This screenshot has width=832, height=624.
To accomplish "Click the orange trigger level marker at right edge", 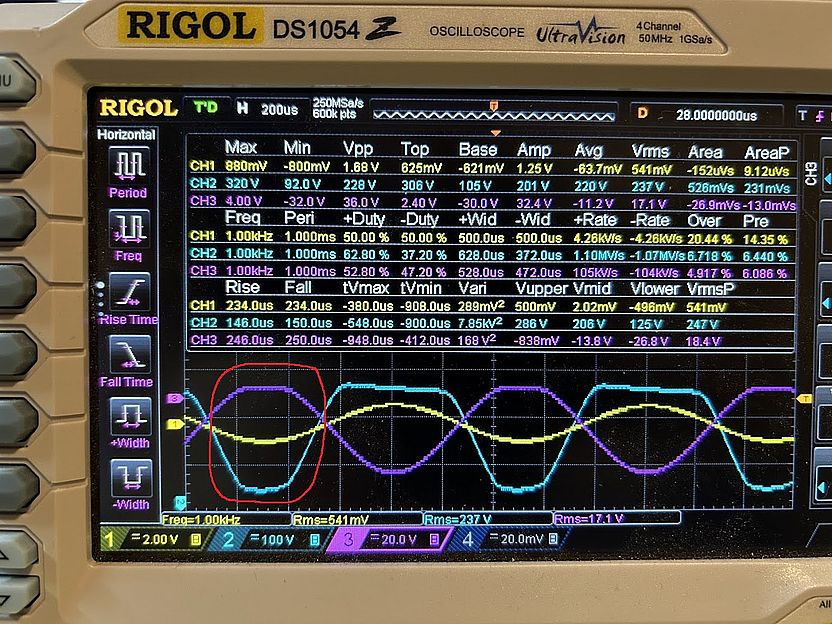I will 805,398.
